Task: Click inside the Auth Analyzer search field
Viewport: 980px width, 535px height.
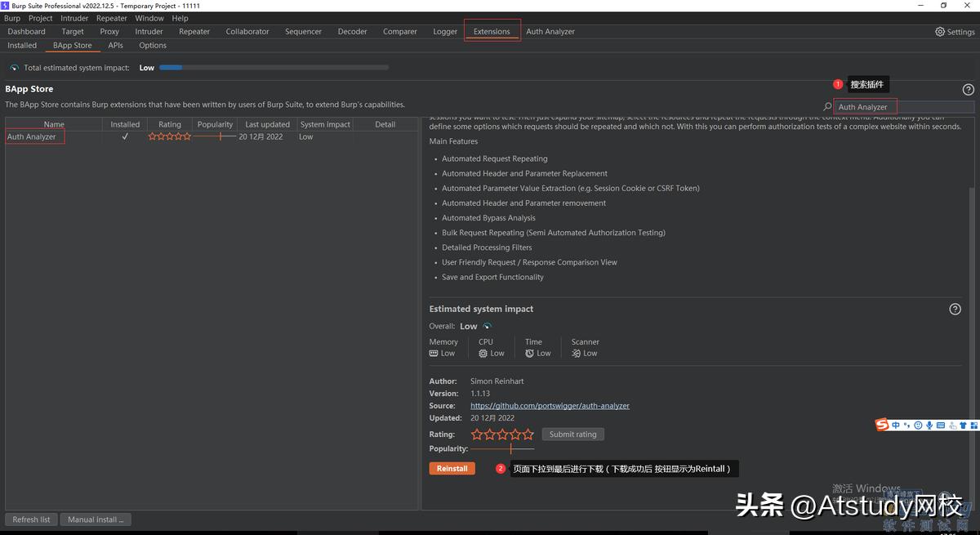Action: pyautogui.click(x=864, y=106)
